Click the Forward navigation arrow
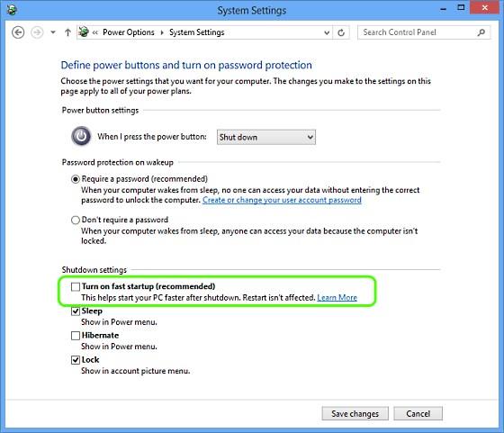Screen dimensions: 504x433 click(x=37, y=32)
